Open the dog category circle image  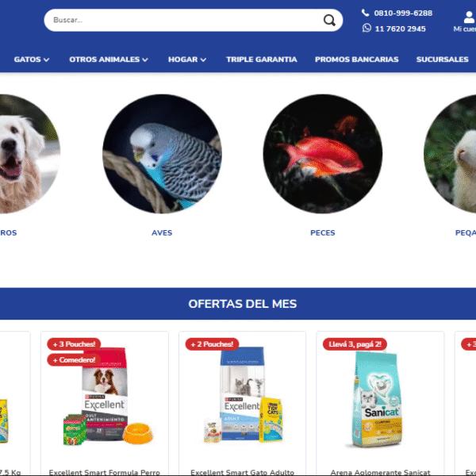(29, 154)
